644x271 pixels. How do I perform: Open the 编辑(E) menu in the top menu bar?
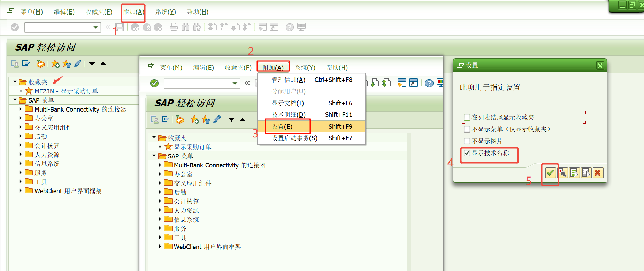coord(64,12)
